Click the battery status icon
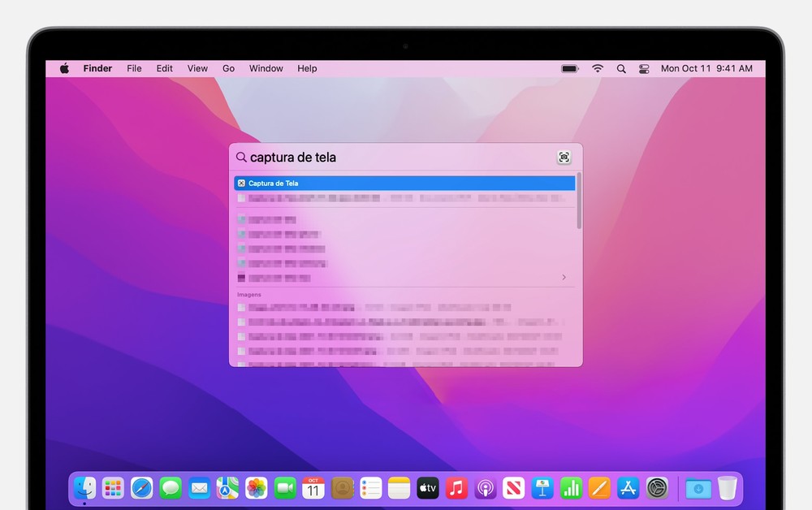The height and width of the screenshot is (510, 812). coord(570,69)
